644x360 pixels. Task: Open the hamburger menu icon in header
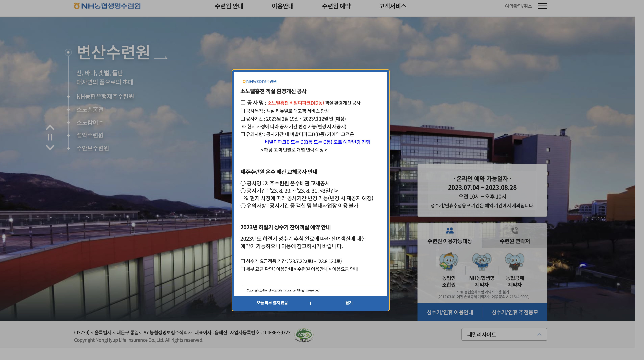(542, 6)
